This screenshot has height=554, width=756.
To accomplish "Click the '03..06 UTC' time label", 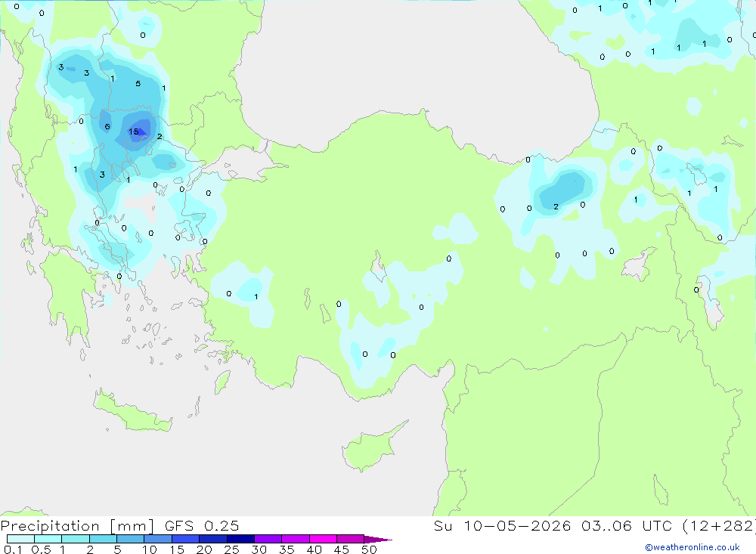I will click(x=626, y=525).
